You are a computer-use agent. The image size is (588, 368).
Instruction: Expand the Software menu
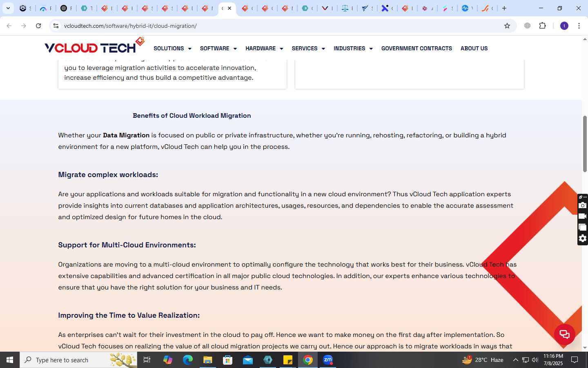(218, 48)
